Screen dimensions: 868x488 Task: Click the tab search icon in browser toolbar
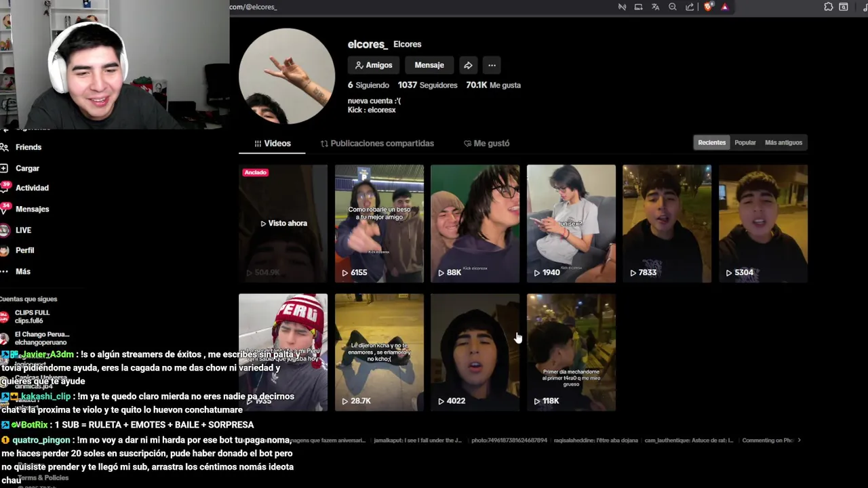click(x=844, y=7)
